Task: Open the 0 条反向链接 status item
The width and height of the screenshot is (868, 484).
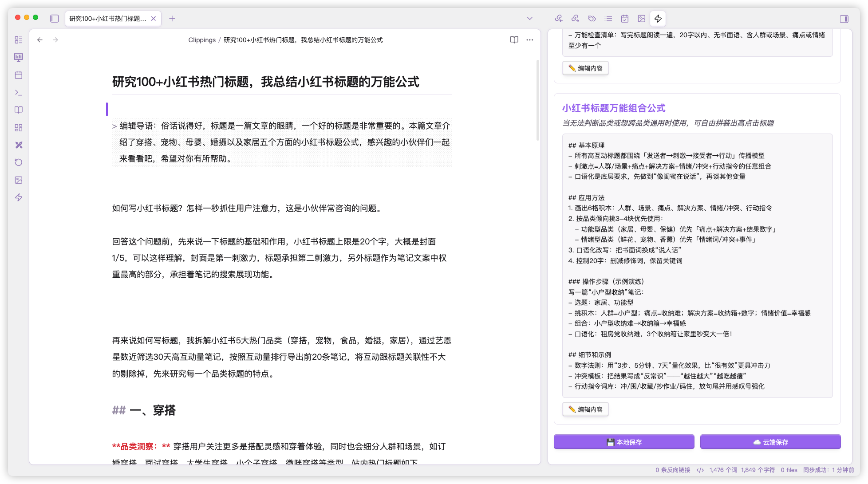Action: tap(673, 470)
